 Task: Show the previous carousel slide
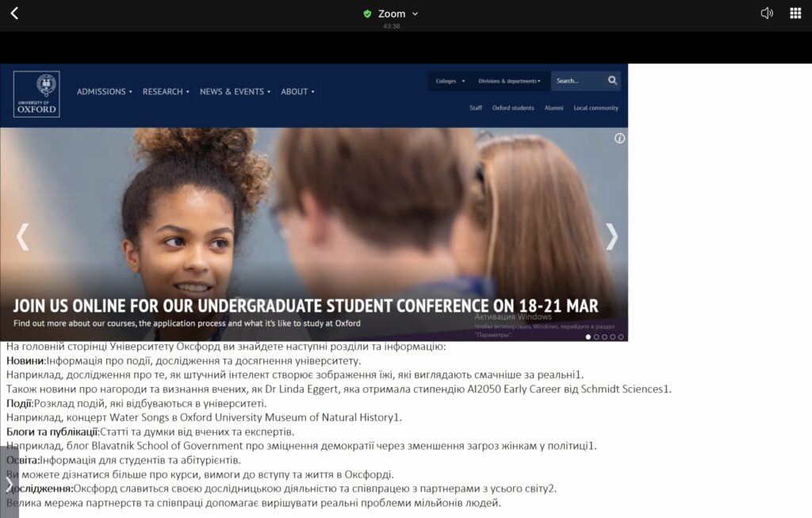tap(22, 236)
